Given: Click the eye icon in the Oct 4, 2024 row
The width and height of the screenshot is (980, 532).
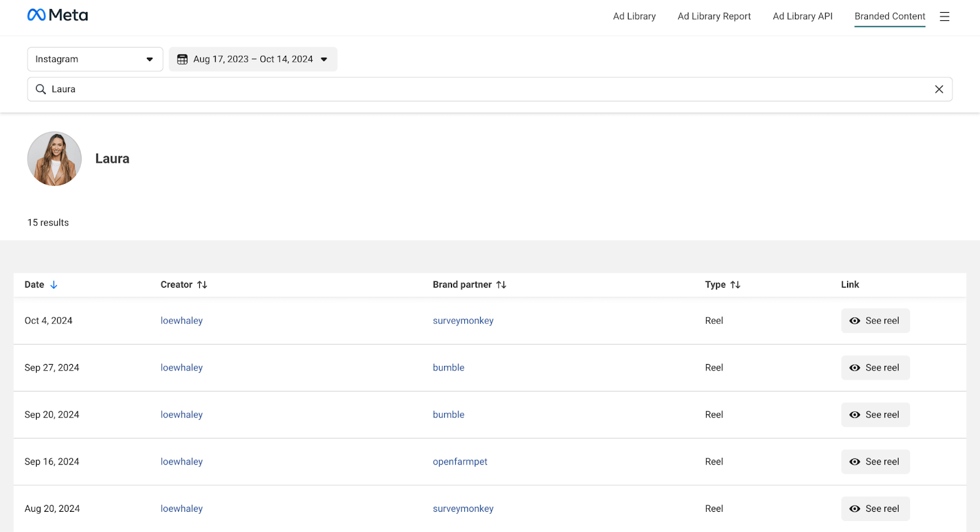Looking at the screenshot, I should tap(854, 321).
